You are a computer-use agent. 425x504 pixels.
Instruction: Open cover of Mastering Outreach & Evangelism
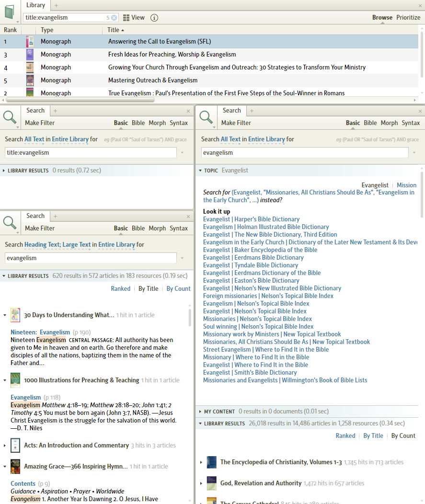point(30,80)
